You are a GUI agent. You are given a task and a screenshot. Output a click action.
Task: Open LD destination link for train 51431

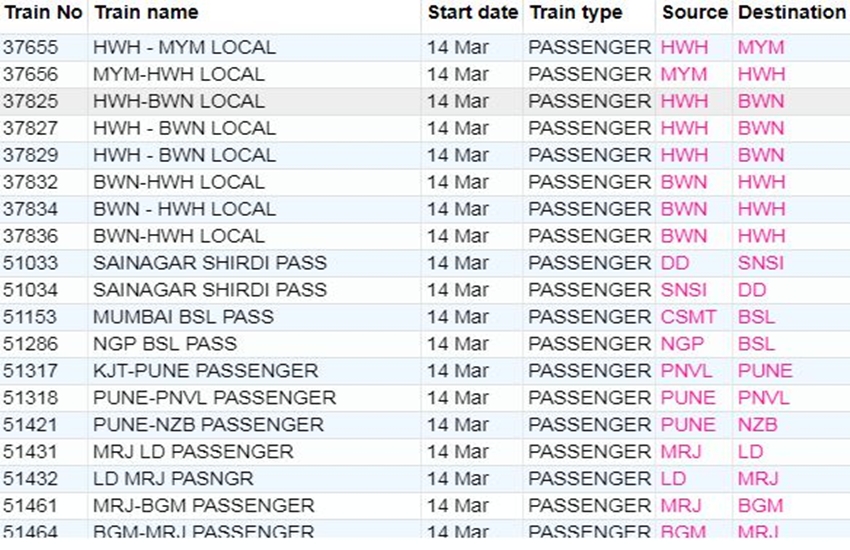[750, 453]
